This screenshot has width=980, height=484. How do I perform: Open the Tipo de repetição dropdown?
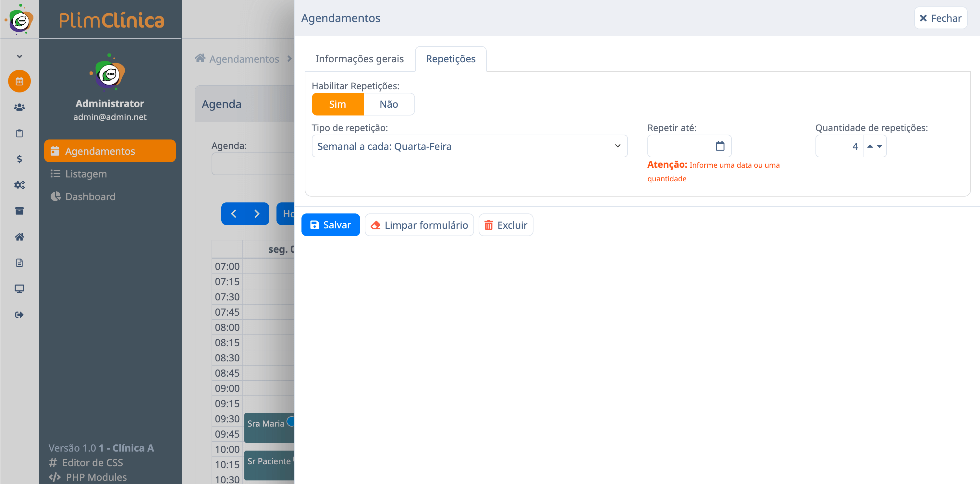pyautogui.click(x=470, y=146)
